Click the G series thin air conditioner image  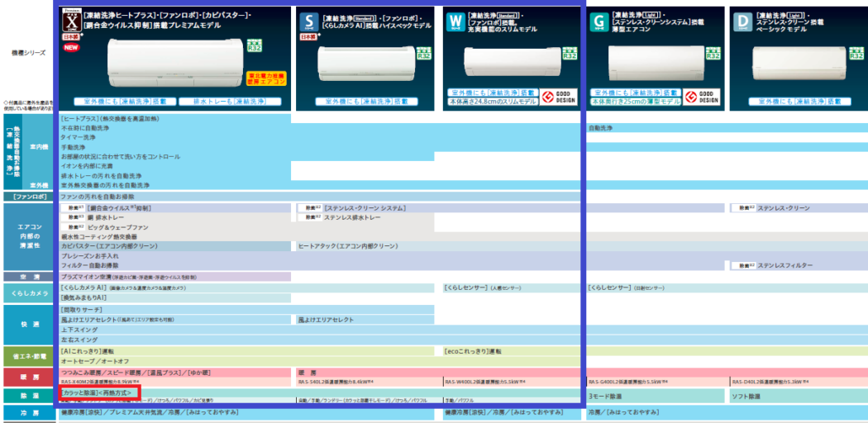653,64
